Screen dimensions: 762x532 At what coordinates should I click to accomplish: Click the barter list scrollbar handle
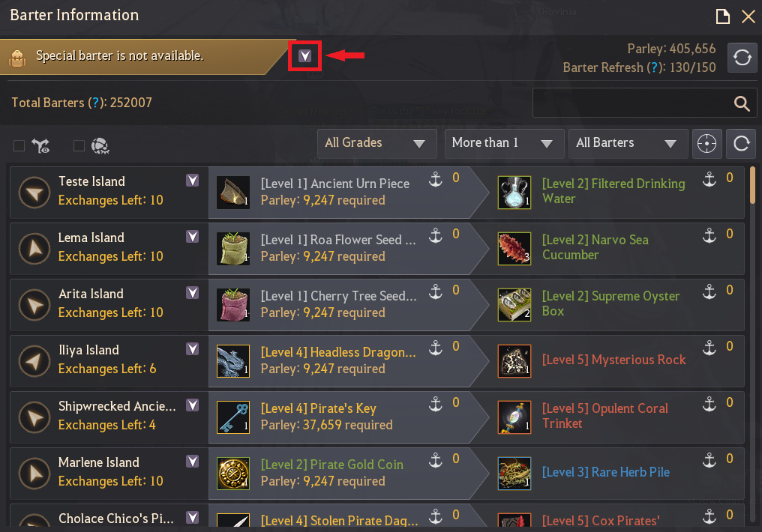pos(752,185)
